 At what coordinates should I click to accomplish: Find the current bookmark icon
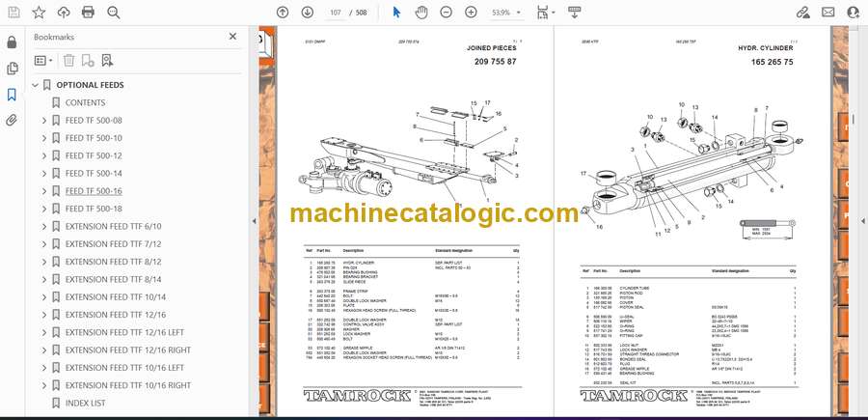pos(107,61)
